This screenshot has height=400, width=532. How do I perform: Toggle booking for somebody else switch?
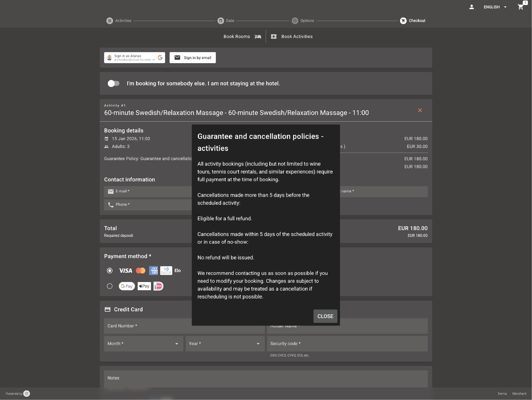pos(114,84)
